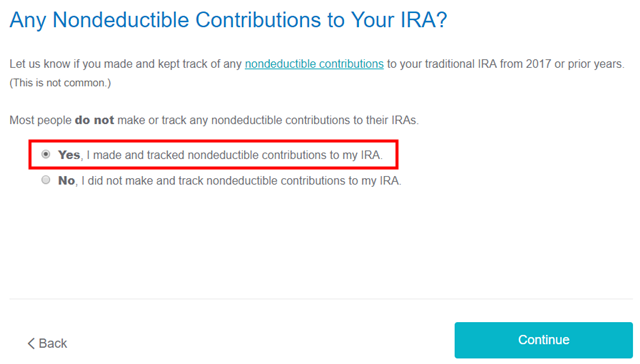The height and width of the screenshot is (364, 640).
Task: Click the left chevron beside Back
Action: [x=31, y=343]
